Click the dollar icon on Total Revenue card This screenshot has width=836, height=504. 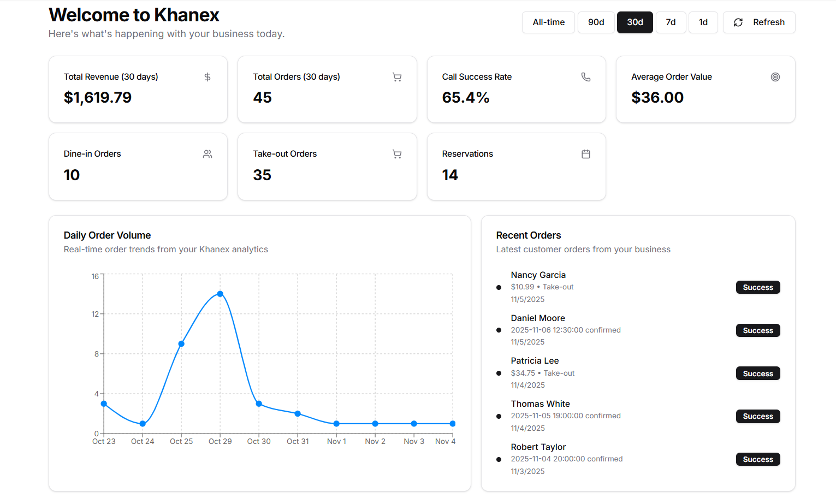click(x=207, y=77)
